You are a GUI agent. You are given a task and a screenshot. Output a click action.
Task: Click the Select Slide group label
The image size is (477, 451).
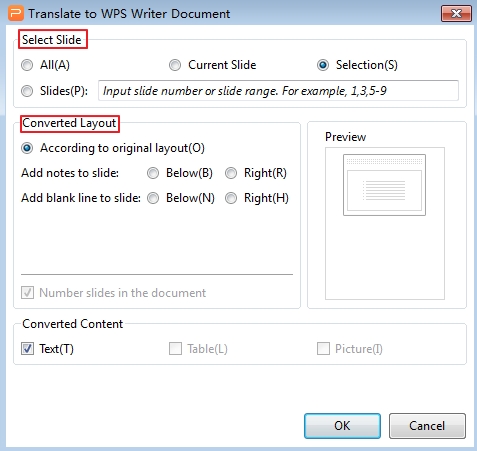point(52,40)
